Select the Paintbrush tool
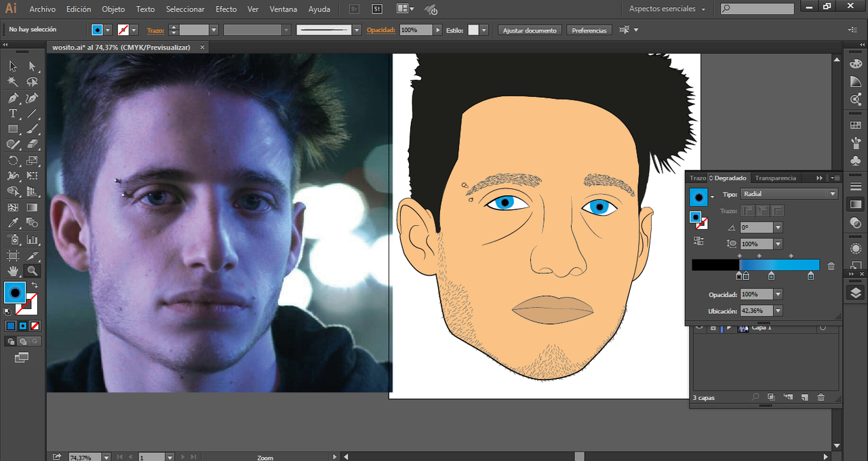This screenshot has width=868, height=461. tap(32, 129)
